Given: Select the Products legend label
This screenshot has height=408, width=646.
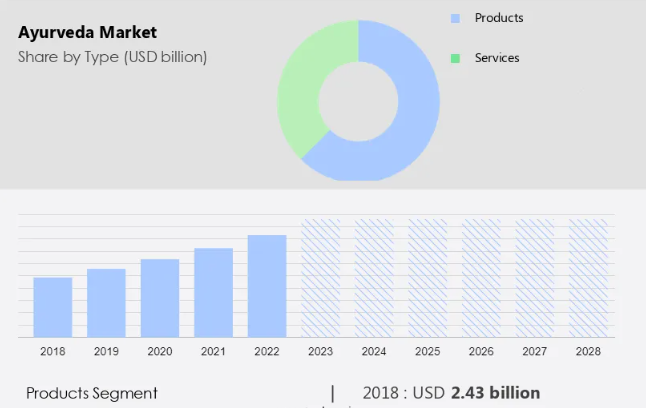Looking at the screenshot, I should point(499,18).
